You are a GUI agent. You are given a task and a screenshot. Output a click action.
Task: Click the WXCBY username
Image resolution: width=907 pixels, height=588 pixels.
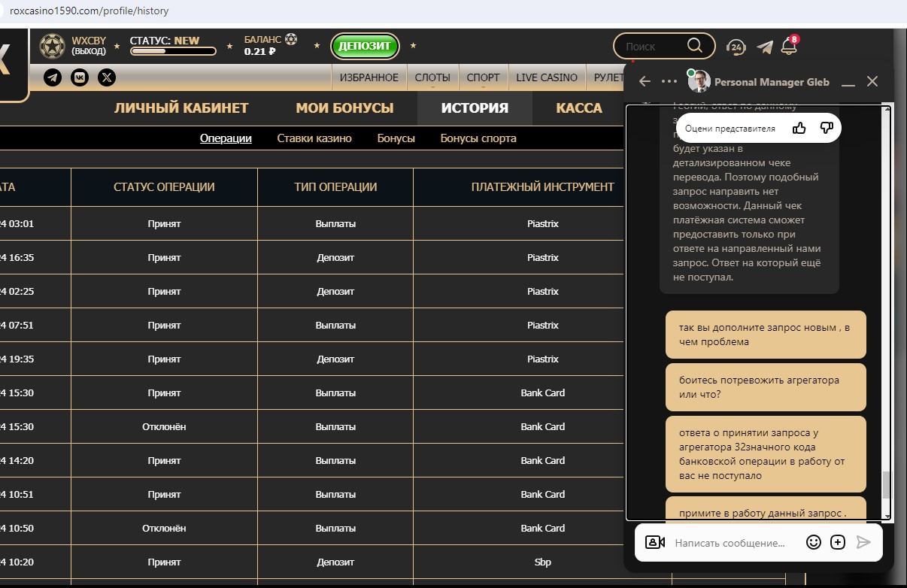tap(89, 41)
